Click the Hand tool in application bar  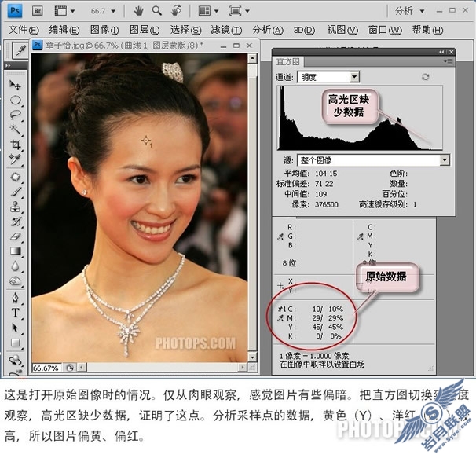pos(138,11)
